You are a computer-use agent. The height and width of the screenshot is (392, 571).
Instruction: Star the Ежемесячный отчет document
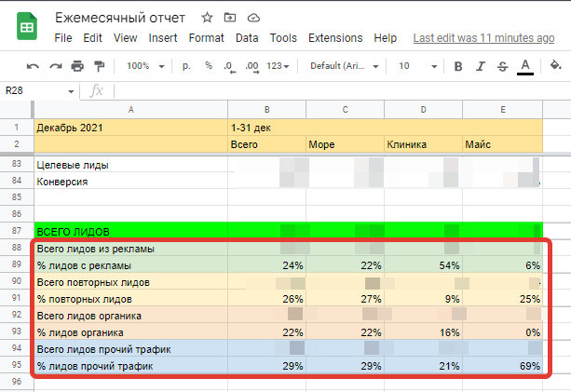point(207,18)
